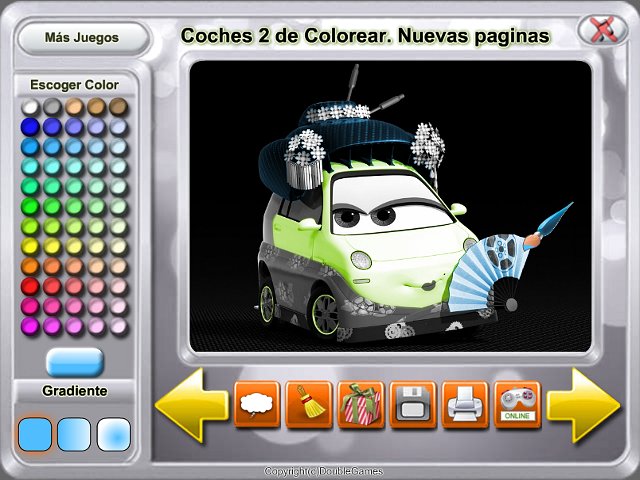Pick the saturated cyan ball, fourth row start
This screenshot has height=480, width=640.
coord(30,167)
